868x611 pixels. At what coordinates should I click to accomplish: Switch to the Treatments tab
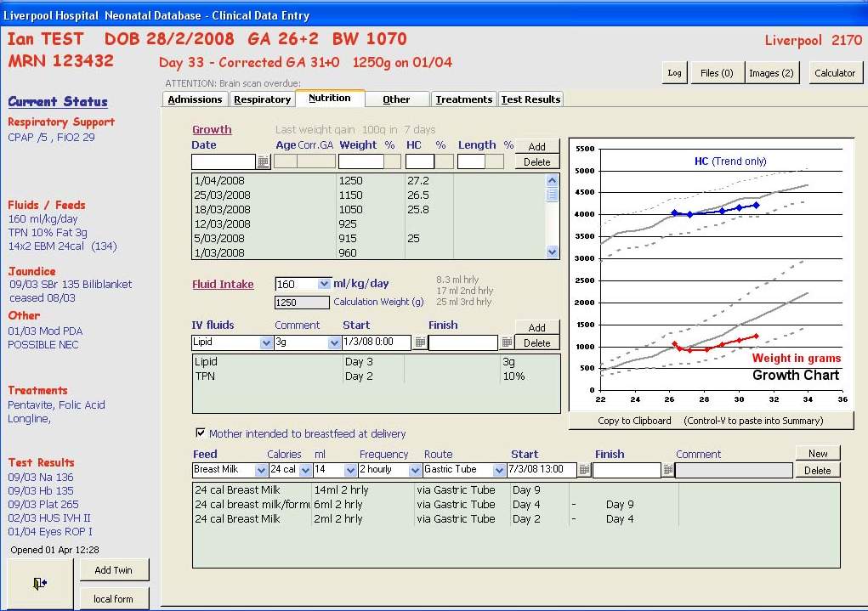463,99
